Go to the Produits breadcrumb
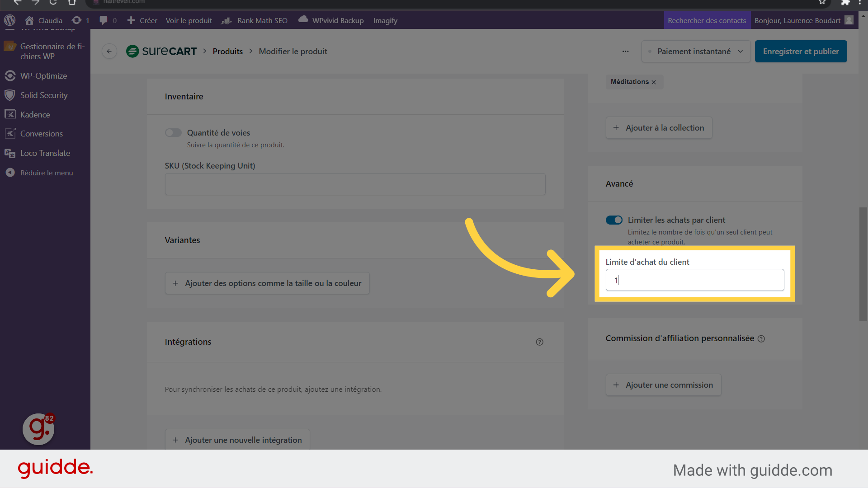Image resolution: width=868 pixels, height=488 pixels. click(227, 51)
